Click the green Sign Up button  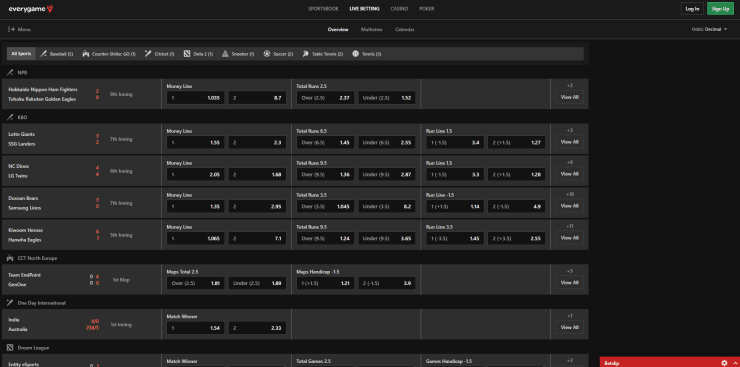point(720,8)
